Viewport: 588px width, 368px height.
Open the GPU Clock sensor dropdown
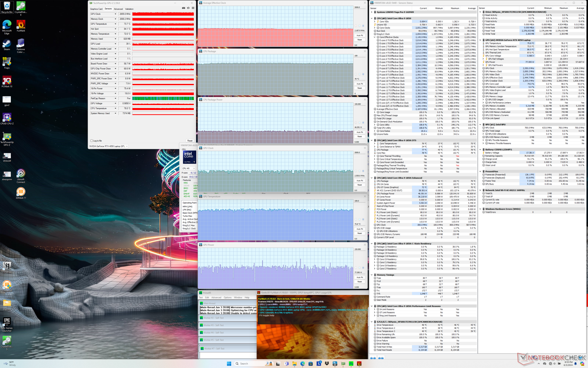click(115, 14)
